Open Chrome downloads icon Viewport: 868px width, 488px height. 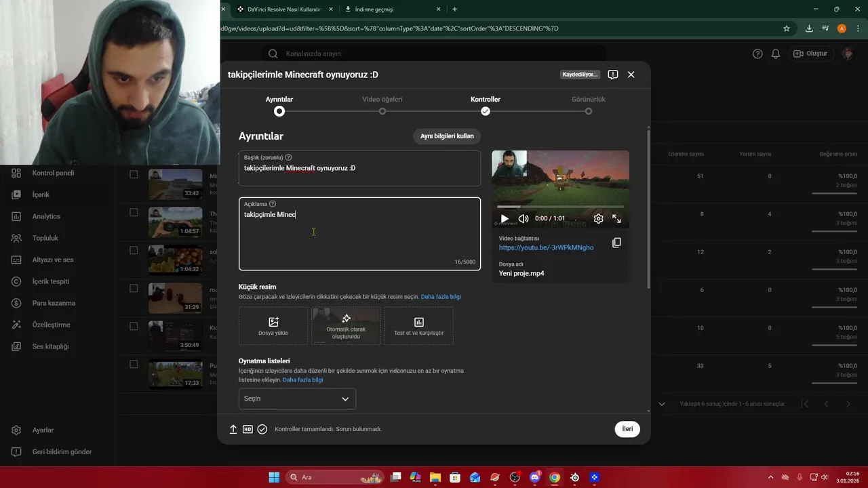(x=809, y=28)
